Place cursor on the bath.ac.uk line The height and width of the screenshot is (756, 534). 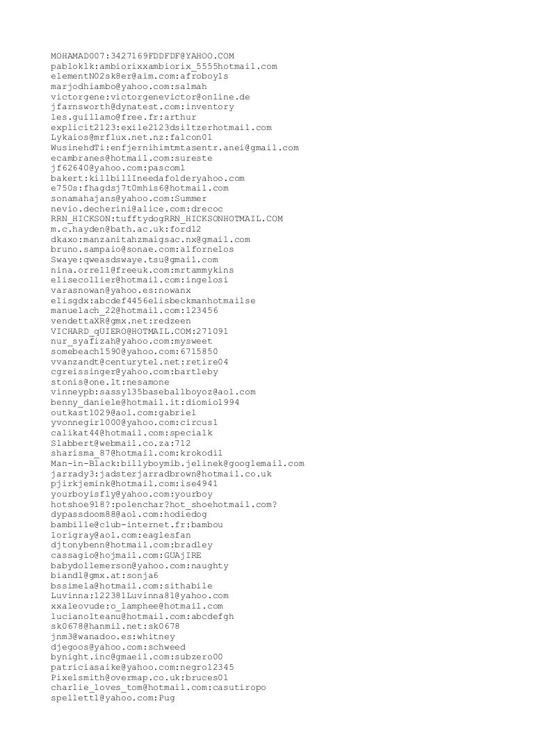[126, 230]
